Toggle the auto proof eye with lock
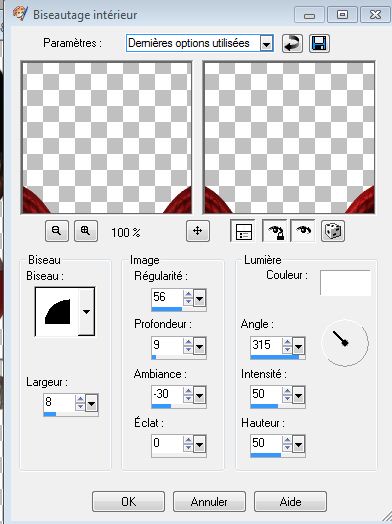392x524 pixels. click(275, 231)
